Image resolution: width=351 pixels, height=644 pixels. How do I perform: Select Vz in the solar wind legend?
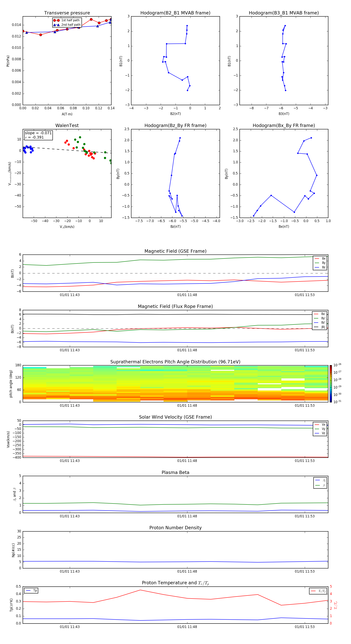320,433
